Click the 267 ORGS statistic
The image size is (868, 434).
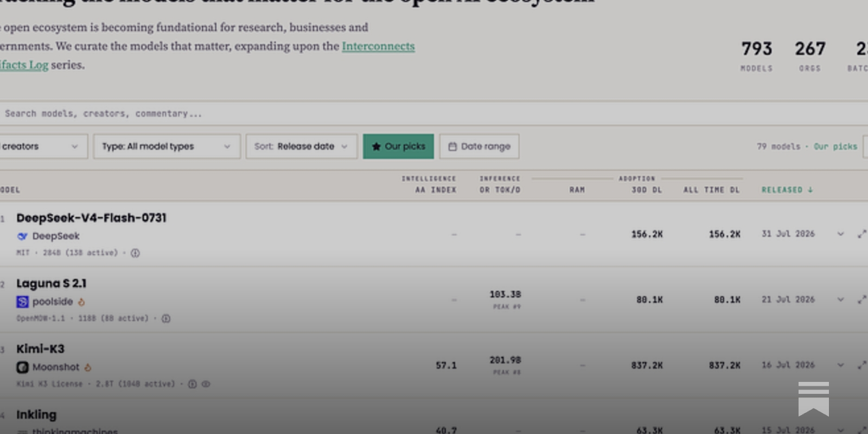coord(810,56)
